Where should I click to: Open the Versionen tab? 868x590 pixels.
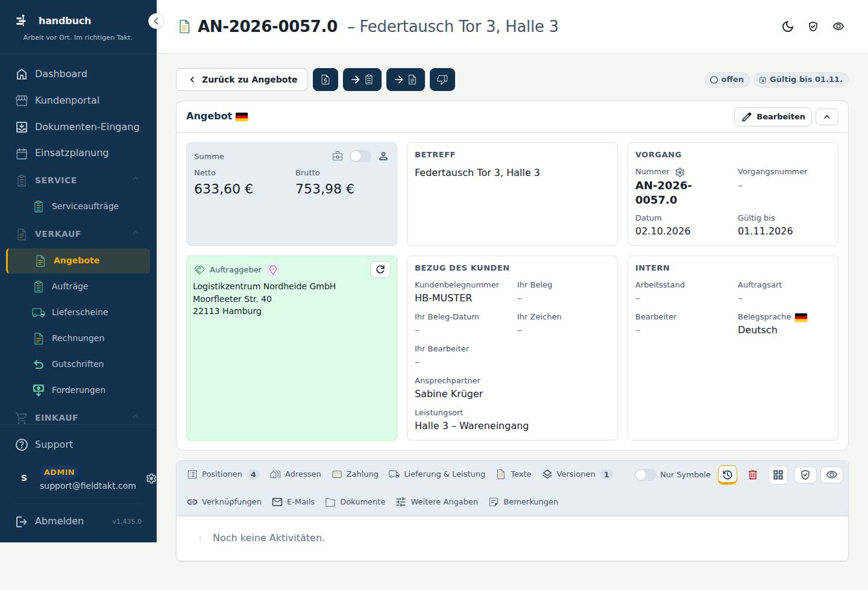click(577, 474)
